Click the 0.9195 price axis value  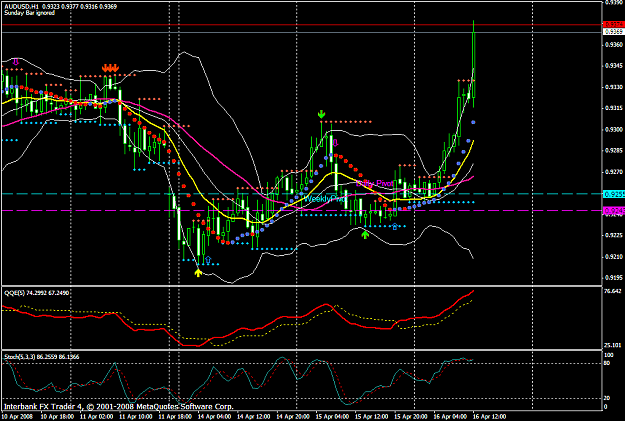(614, 277)
